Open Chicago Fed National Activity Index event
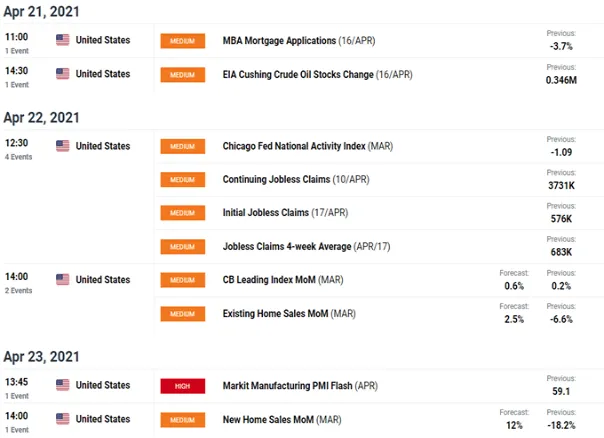The height and width of the screenshot is (438, 604). [308, 146]
